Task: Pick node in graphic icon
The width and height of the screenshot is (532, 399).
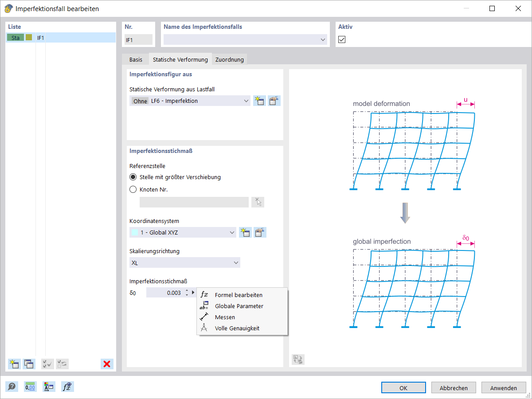Action: point(258,202)
